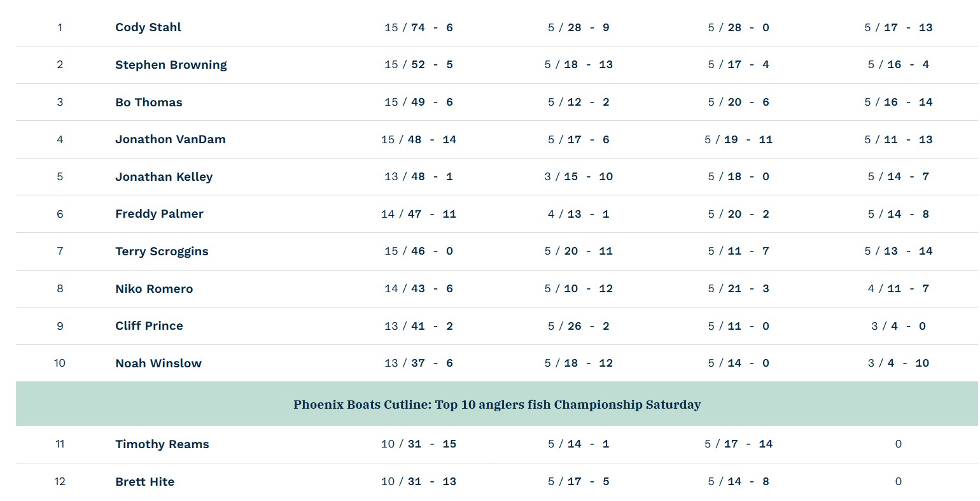This screenshot has width=980, height=501.
Task: Open the Terry Scroggins link
Action: [x=162, y=251]
